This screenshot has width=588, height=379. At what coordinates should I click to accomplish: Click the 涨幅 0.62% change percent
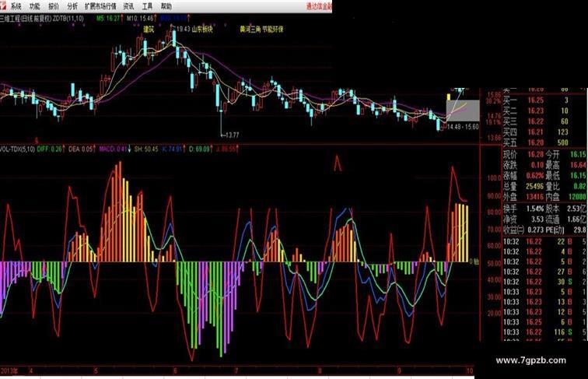(x=523, y=176)
